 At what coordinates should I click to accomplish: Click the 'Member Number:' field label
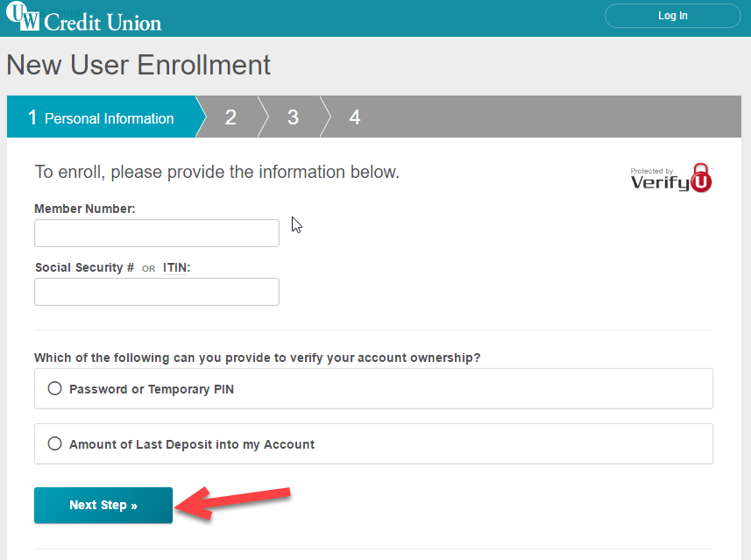(85, 209)
